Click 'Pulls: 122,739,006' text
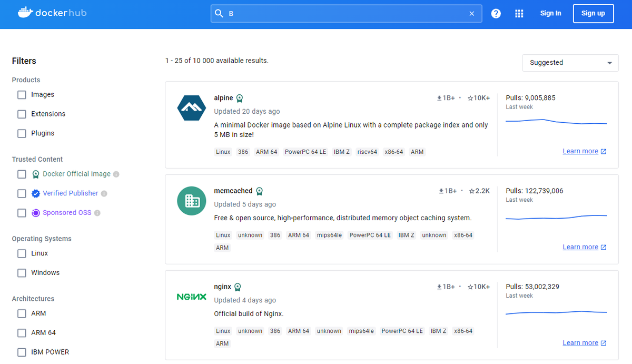The image size is (632, 364). click(x=535, y=191)
